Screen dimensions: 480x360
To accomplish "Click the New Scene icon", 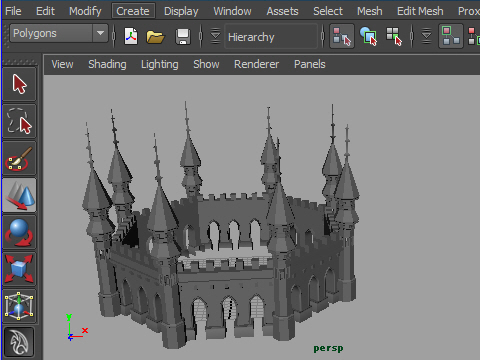I will pyautogui.click(x=131, y=36).
